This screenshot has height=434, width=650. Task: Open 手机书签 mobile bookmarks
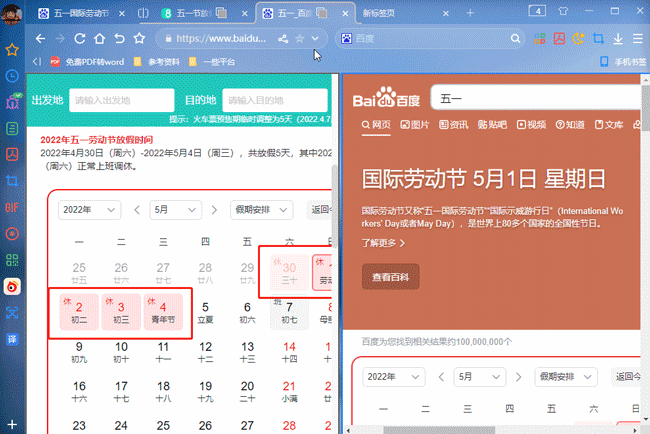pyautogui.click(x=623, y=62)
